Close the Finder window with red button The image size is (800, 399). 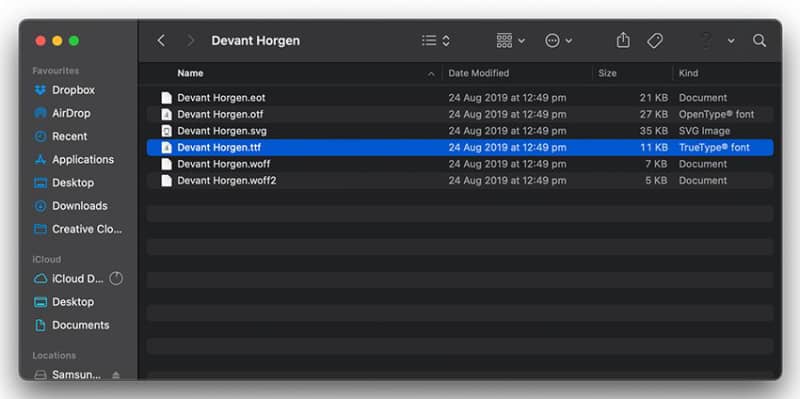41,41
